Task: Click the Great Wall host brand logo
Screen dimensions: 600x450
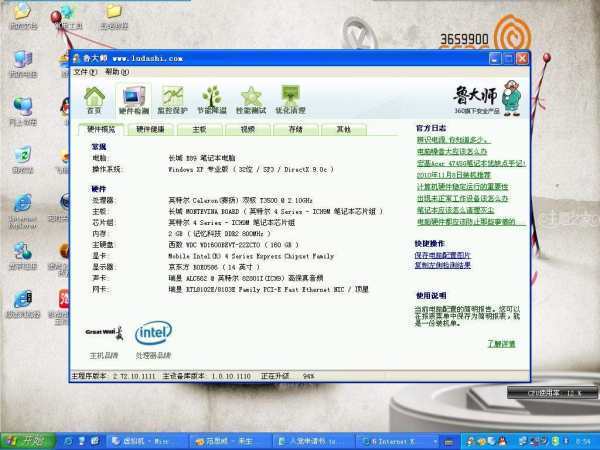Action: coord(104,333)
